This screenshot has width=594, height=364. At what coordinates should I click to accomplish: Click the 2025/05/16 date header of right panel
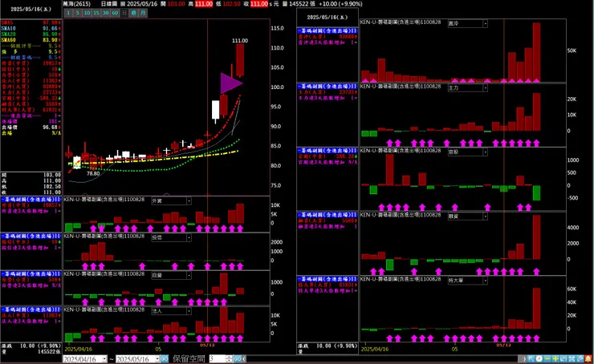click(x=328, y=18)
